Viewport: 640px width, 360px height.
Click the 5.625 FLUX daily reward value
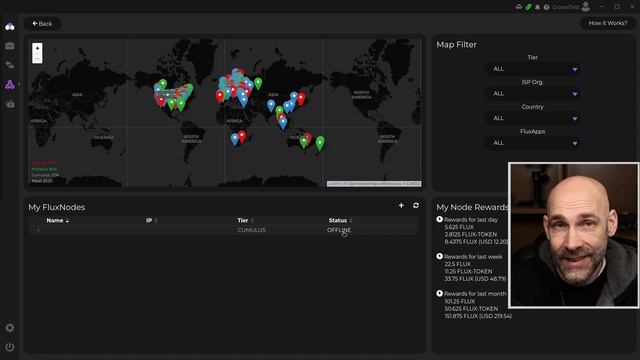(459, 227)
